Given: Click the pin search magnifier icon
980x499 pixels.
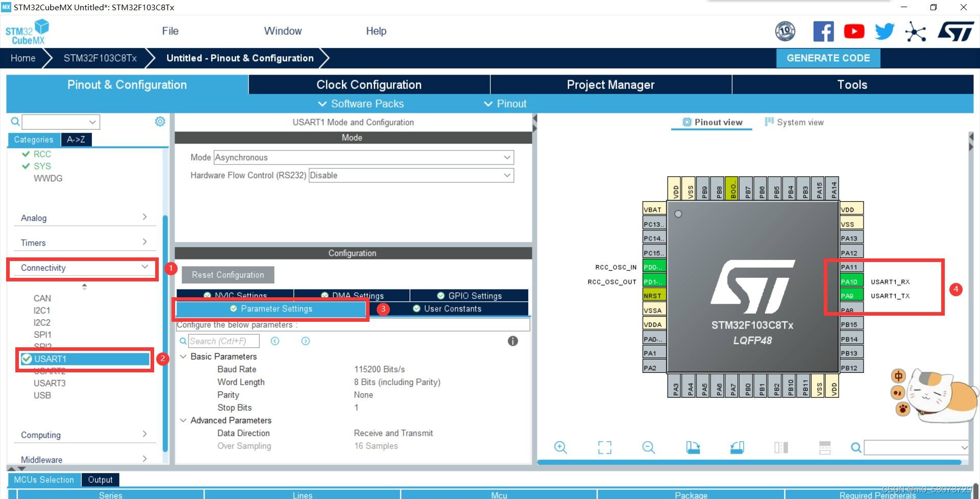Looking at the screenshot, I should [x=856, y=448].
